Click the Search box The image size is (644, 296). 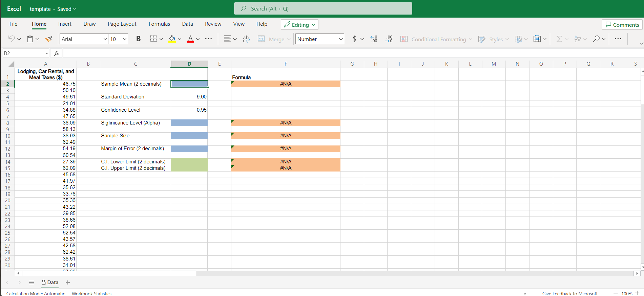tap(323, 8)
